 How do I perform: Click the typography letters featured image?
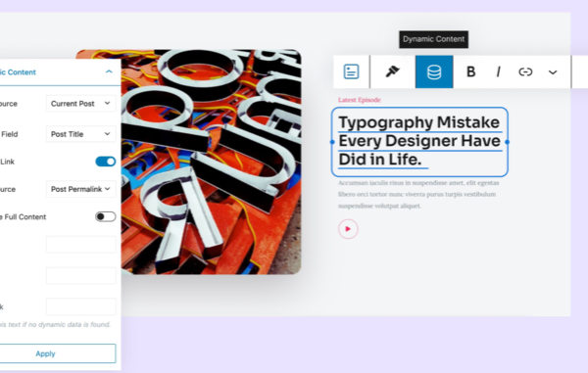(211, 162)
